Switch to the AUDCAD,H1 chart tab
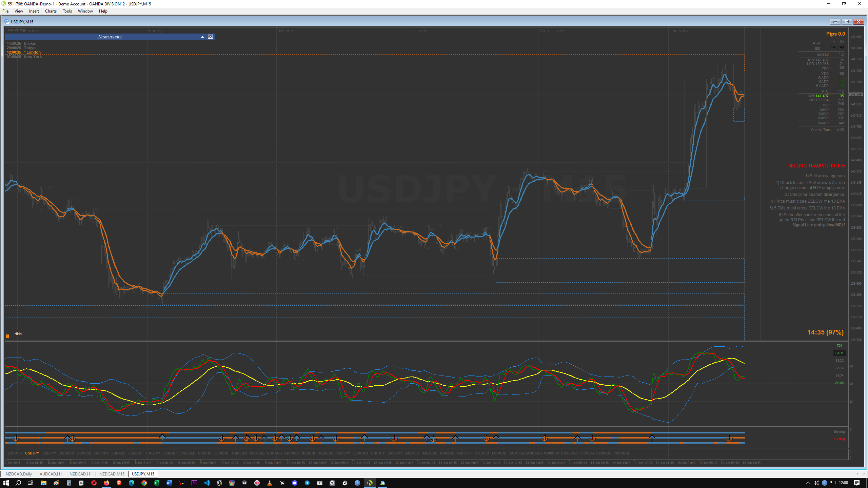The width and height of the screenshot is (868, 488). (51, 474)
